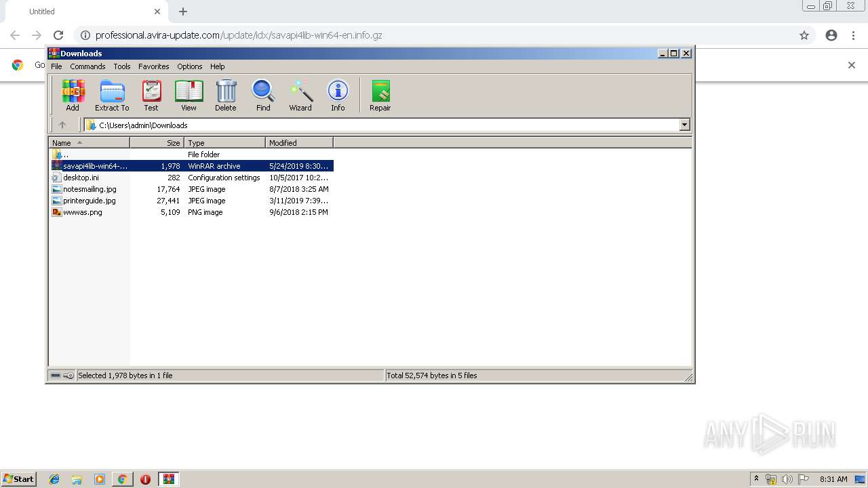Image resolution: width=868 pixels, height=488 pixels.
Task: Click the Find magnifier icon
Action: pyautogui.click(x=263, y=95)
